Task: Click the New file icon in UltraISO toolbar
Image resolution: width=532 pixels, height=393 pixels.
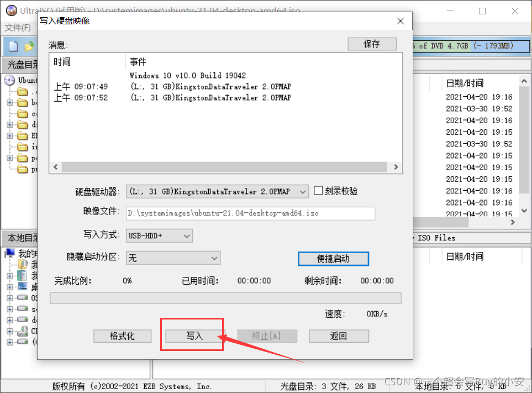Action: tap(13, 46)
